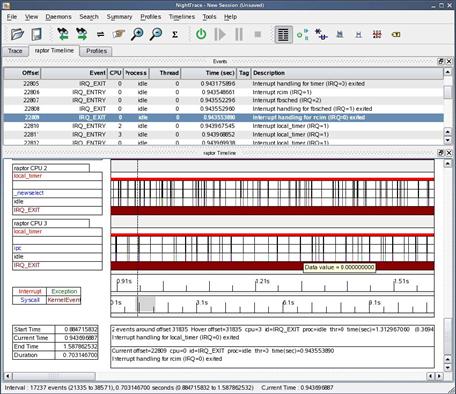Screen dimensions: 456x394
Task: Click the 'ipc' syscall label
Action: [x=57, y=248]
